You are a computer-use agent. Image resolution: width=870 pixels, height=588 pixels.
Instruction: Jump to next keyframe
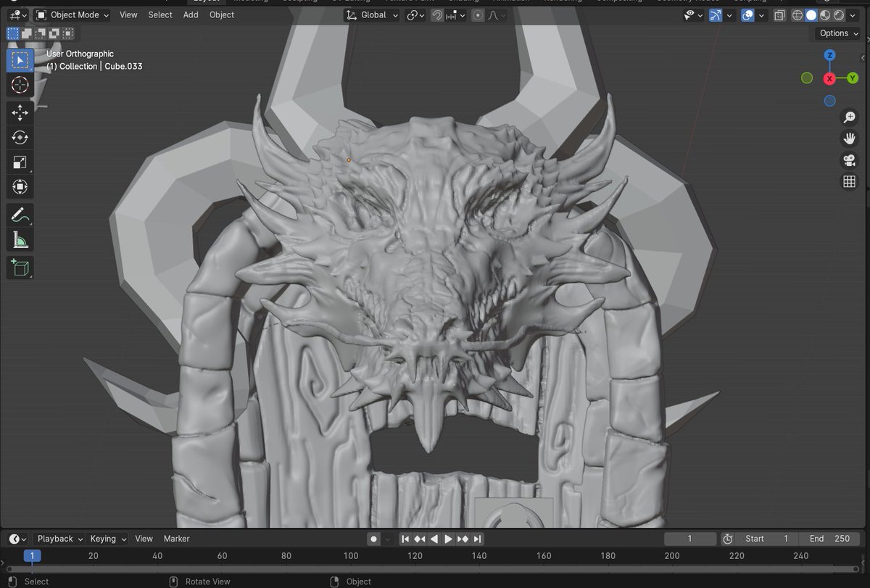[x=463, y=539]
